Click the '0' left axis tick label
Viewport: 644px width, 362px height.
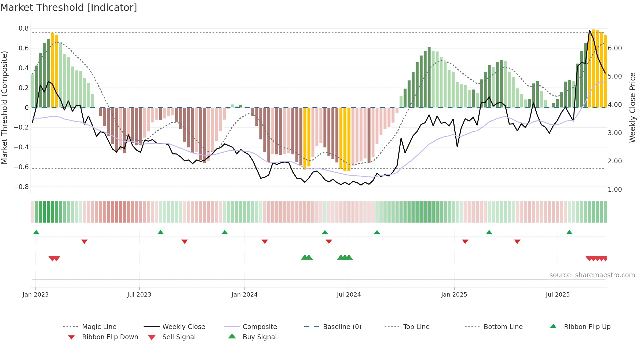coord(27,108)
